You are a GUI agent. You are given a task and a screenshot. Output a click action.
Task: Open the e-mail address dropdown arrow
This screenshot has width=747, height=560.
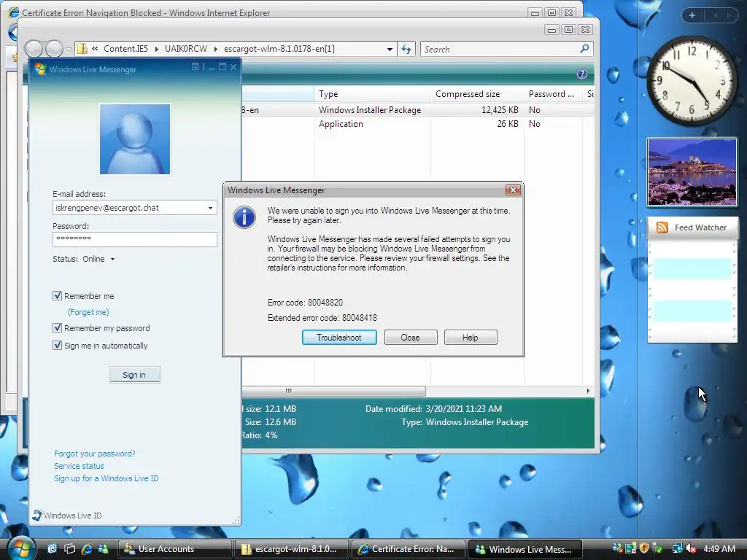click(x=210, y=208)
